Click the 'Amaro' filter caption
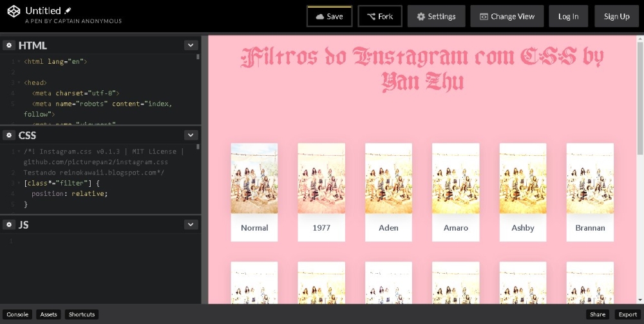Image resolution: width=644 pixels, height=324 pixels. coord(455,228)
